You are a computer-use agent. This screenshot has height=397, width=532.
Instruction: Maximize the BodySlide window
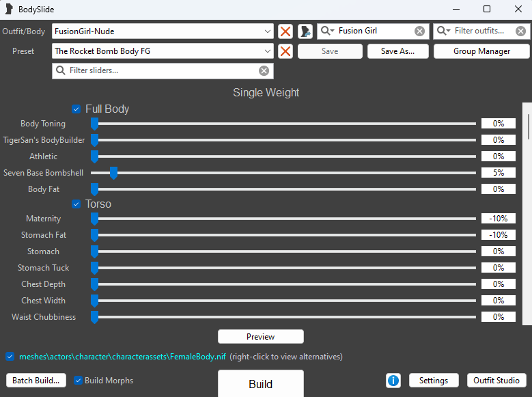tap(487, 9)
